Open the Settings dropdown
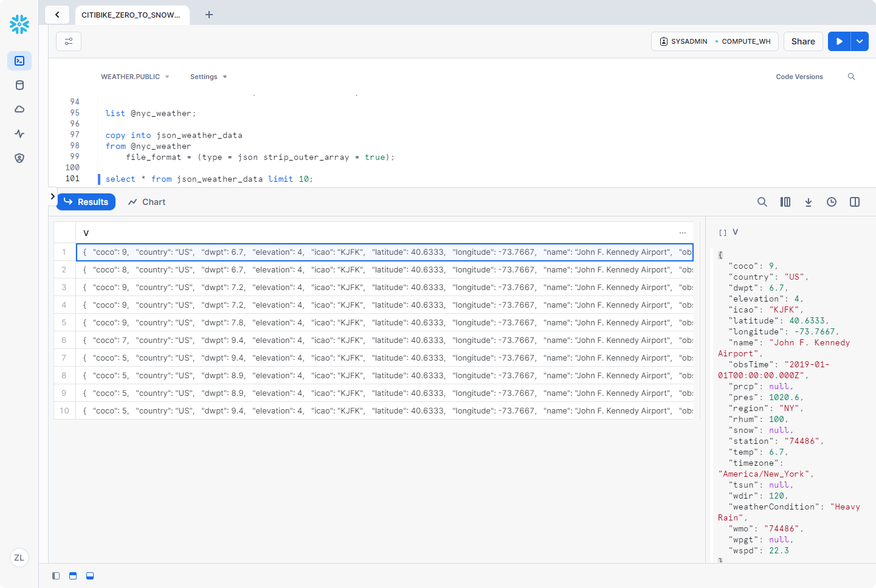 click(x=209, y=77)
